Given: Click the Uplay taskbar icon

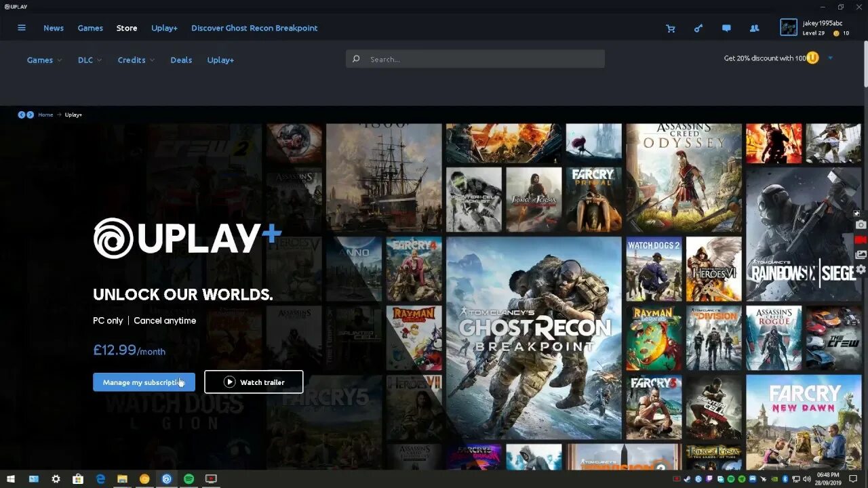Looking at the screenshot, I should click(167, 479).
